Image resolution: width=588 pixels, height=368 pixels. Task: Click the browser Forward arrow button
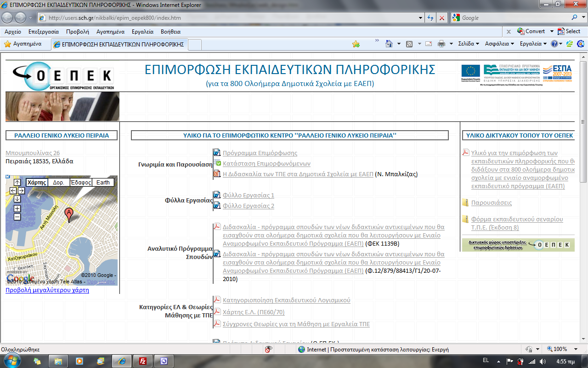point(20,17)
